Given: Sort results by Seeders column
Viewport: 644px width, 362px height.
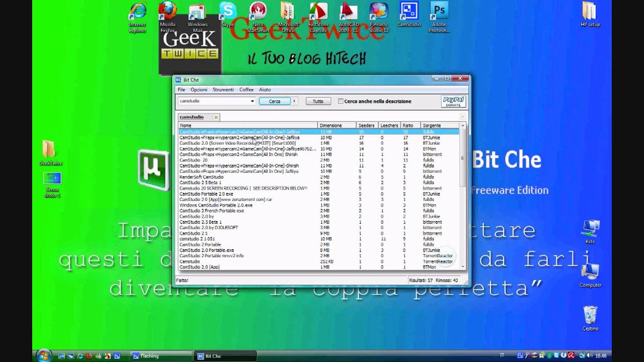Looking at the screenshot, I should pos(367,125).
